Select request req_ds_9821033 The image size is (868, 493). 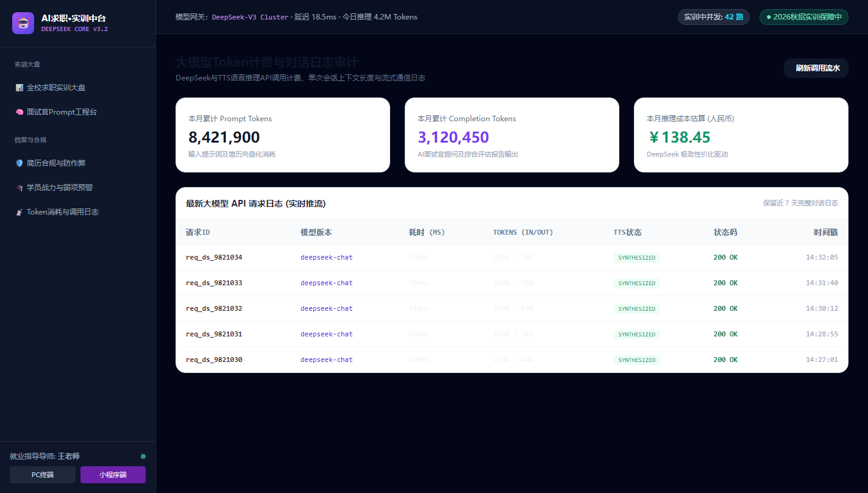coord(214,283)
